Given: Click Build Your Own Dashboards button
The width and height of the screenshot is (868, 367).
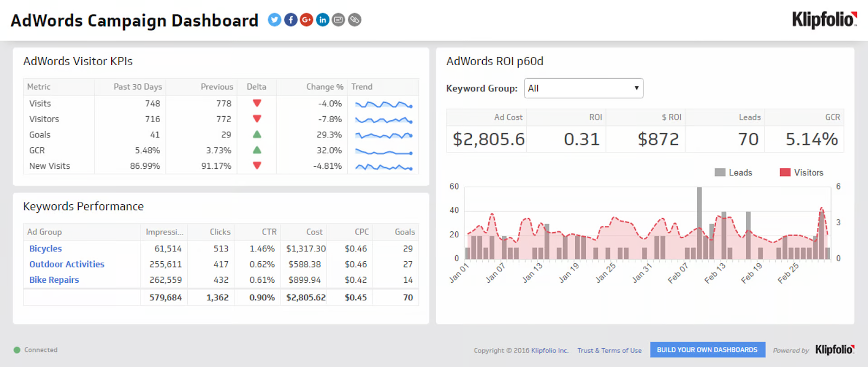Looking at the screenshot, I should [x=707, y=350].
